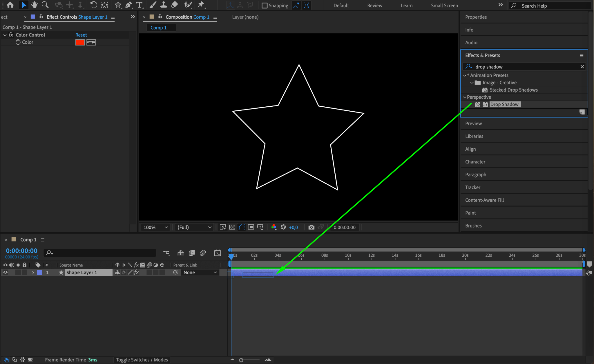
Task: Hide Shape Layer 1 with the eye icon
Action: 5,272
